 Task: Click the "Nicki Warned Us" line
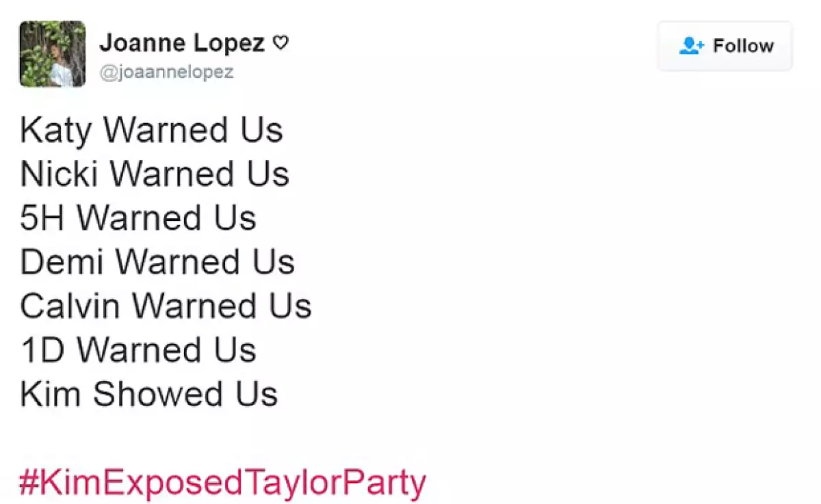point(155,174)
